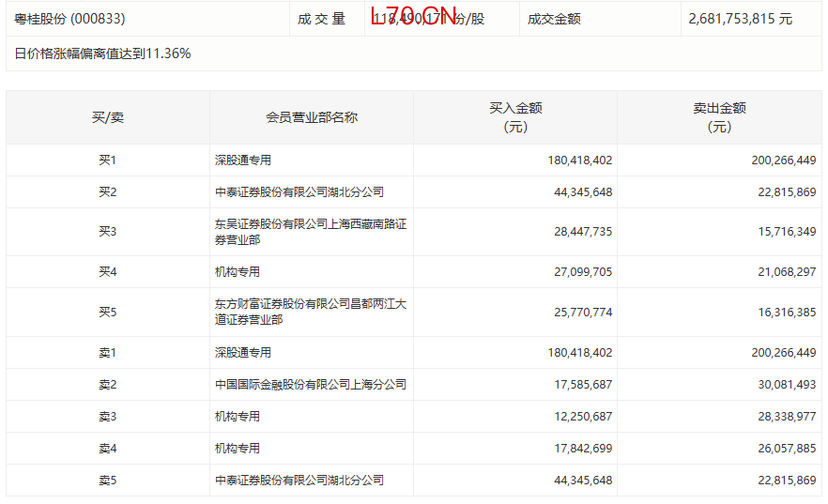This screenshot has width=828, height=504.
Task: Click sell amount 16,316,385 cell
Action: click(784, 312)
